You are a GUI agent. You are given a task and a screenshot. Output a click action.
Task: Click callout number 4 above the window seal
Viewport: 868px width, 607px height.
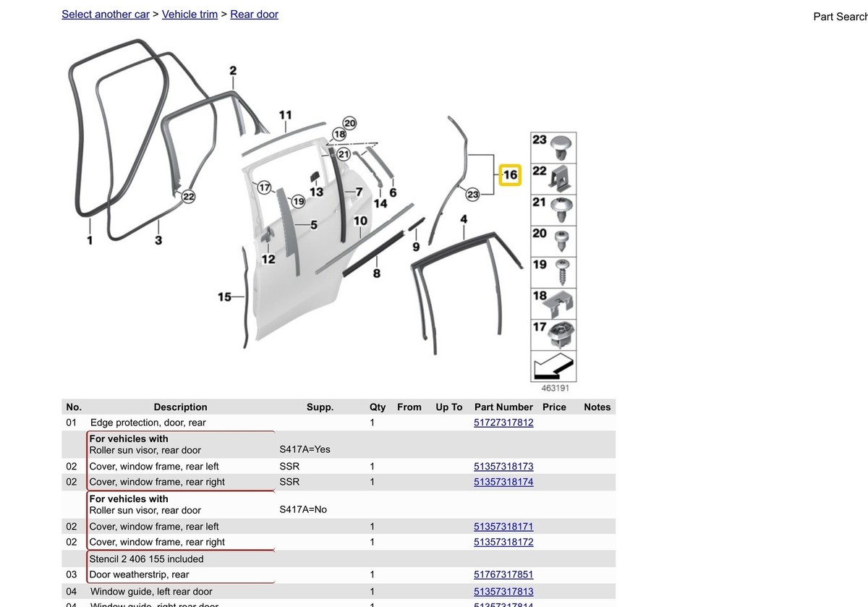tap(464, 219)
